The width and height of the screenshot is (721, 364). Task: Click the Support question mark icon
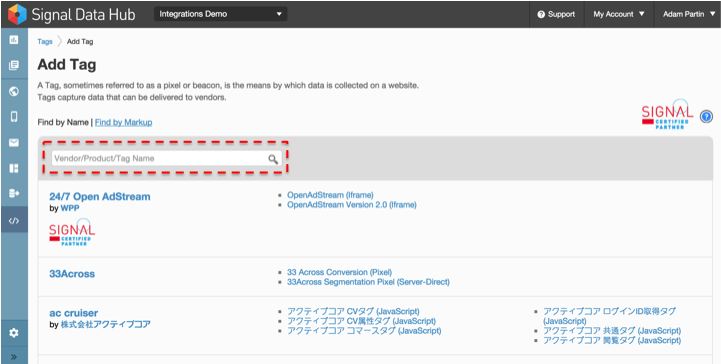tap(541, 14)
